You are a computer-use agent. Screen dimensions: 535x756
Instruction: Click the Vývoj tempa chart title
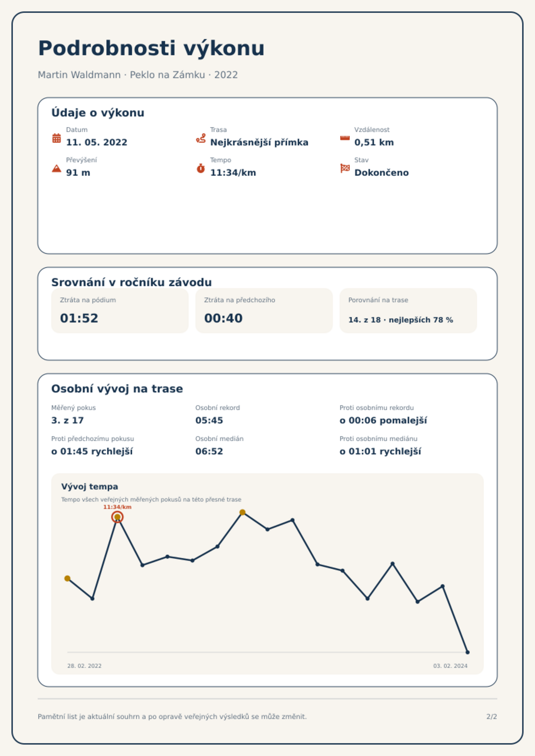[90, 486]
